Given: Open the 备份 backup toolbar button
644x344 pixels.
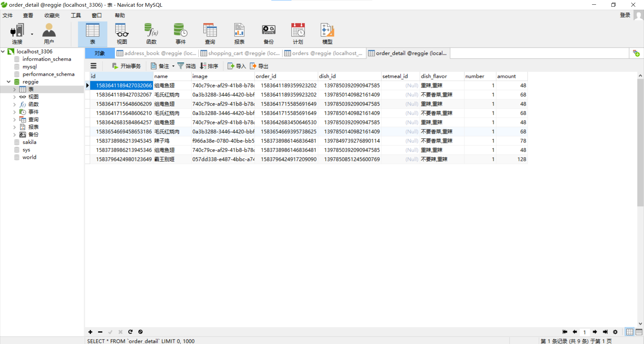Looking at the screenshot, I should pos(269,34).
